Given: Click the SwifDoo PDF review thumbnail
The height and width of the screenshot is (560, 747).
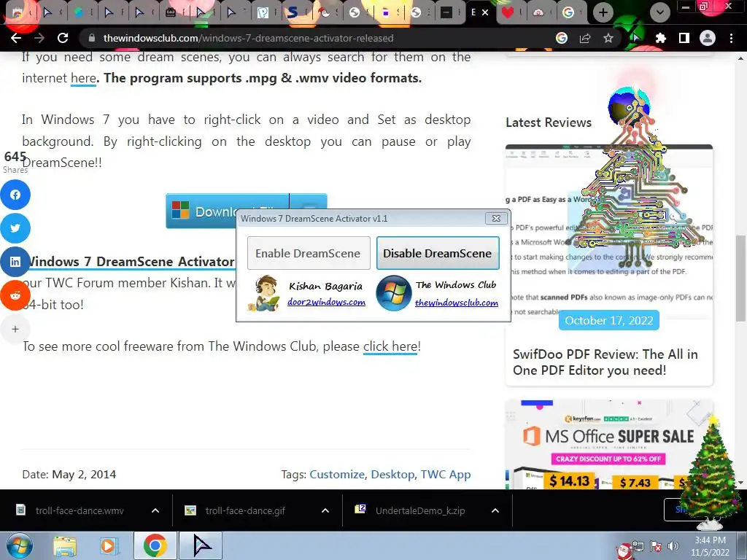Looking at the screenshot, I should [x=609, y=231].
